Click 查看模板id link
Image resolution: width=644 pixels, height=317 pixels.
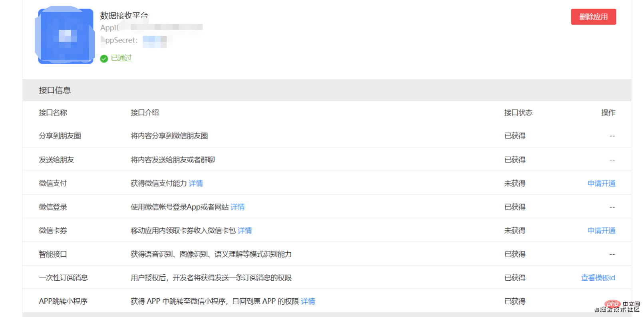point(598,277)
